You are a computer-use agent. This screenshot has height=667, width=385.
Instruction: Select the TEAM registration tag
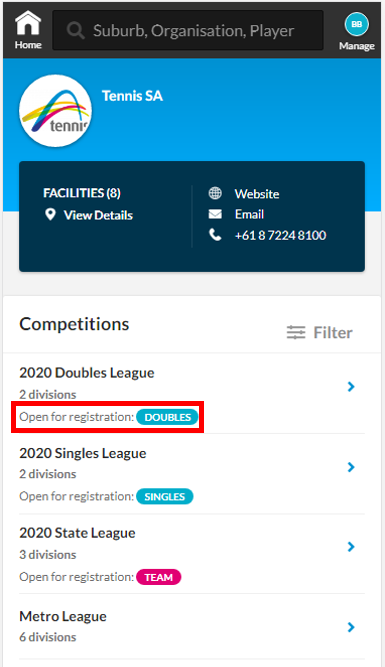159,577
